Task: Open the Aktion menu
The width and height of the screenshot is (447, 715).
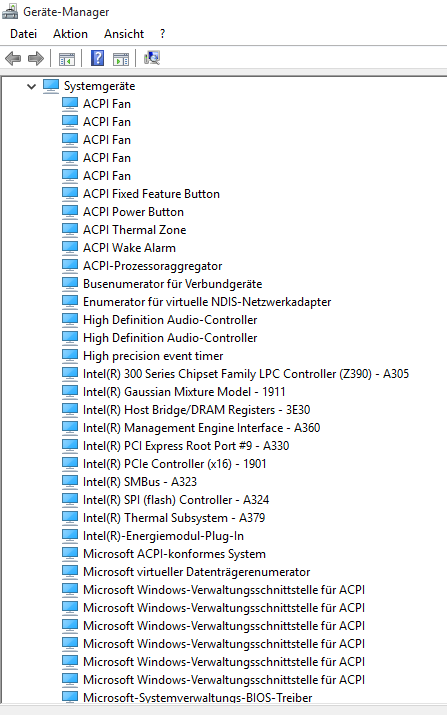Action: 70,34
